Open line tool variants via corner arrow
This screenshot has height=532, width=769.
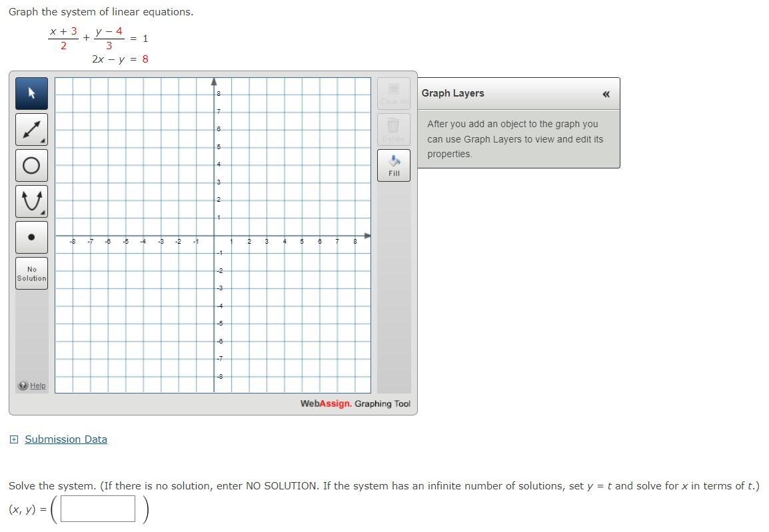43,141
